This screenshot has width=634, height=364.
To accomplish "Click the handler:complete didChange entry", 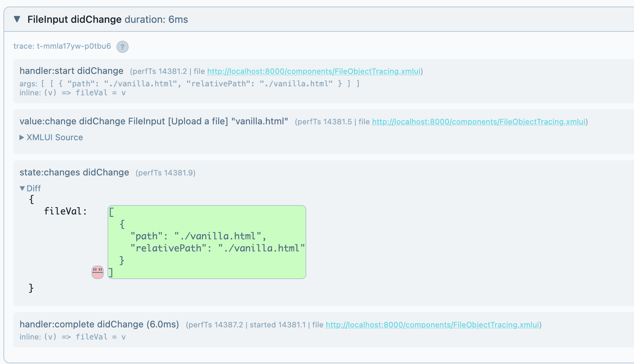I will (x=99, y=324).
